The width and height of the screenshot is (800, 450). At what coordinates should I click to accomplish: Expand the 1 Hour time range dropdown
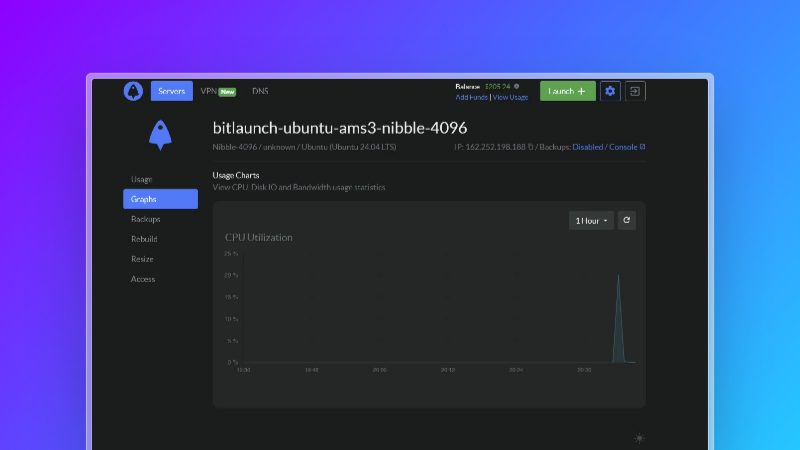(590, 220)
